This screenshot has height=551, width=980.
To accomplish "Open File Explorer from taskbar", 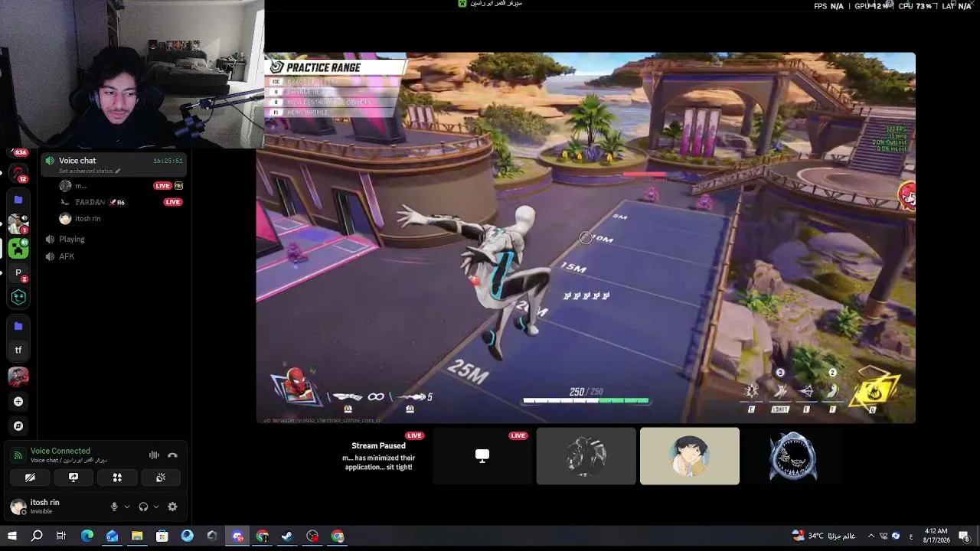I will [x=137, y=536].
